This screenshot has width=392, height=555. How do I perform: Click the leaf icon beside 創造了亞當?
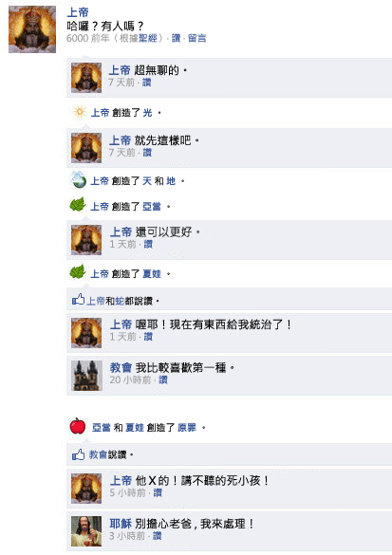(x=78, y=204)
